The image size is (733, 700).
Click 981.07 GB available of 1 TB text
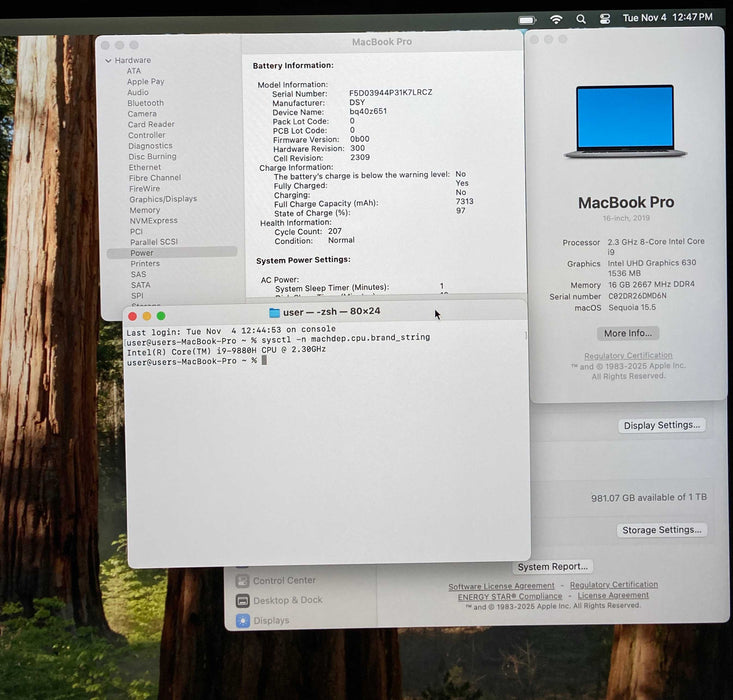click(649, 498)
